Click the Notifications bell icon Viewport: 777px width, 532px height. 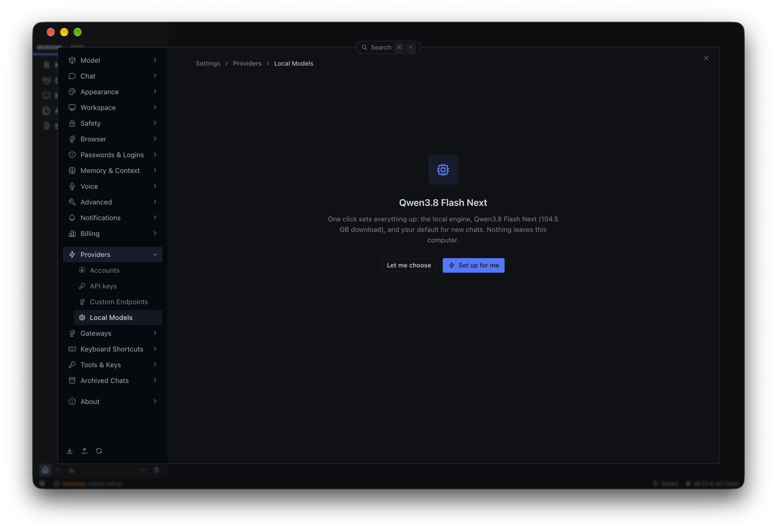72,218
